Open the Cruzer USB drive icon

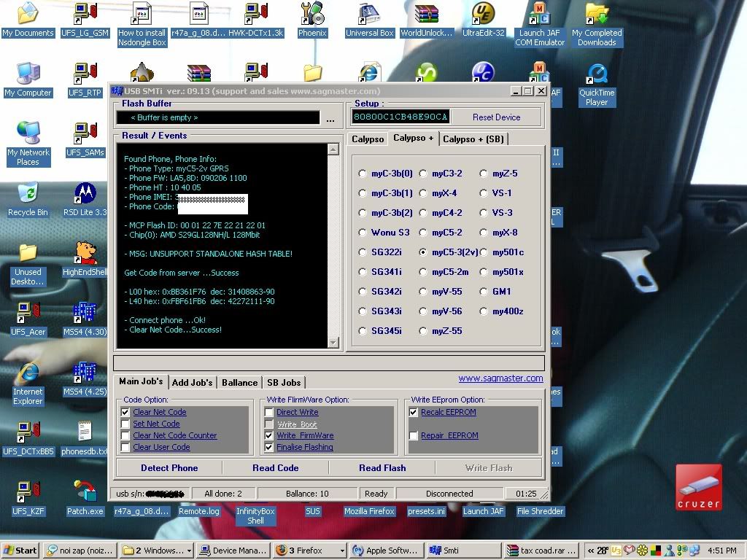coord(698,487)
